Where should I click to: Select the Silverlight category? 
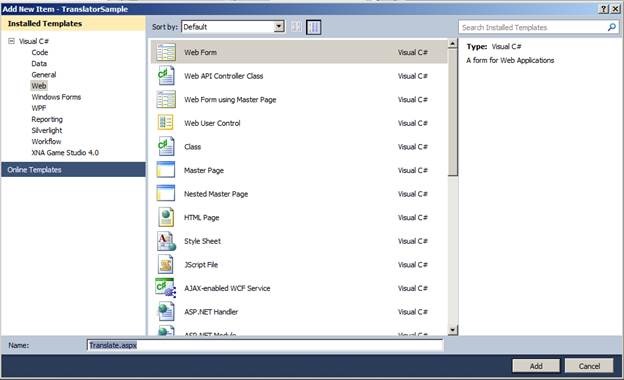click(x=47, y=130)
